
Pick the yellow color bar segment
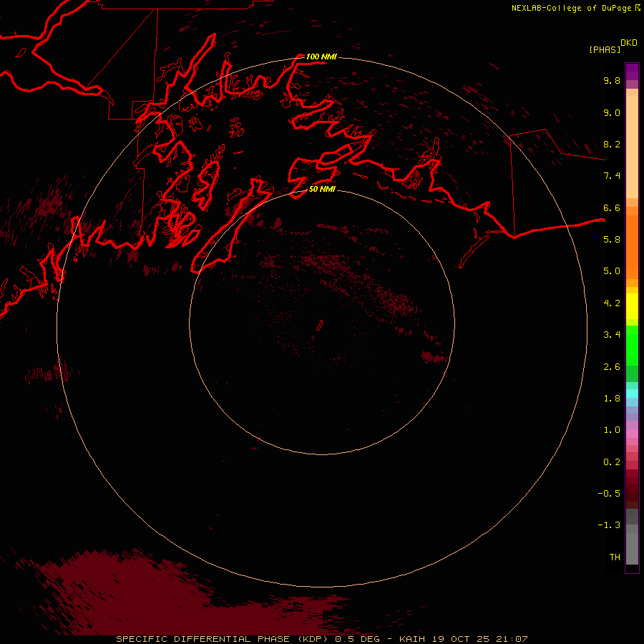coord(632,306)
